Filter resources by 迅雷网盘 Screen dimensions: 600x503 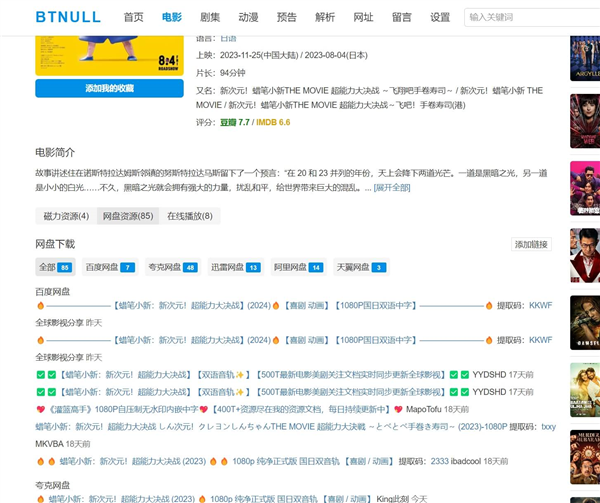[x=235, y=267]
